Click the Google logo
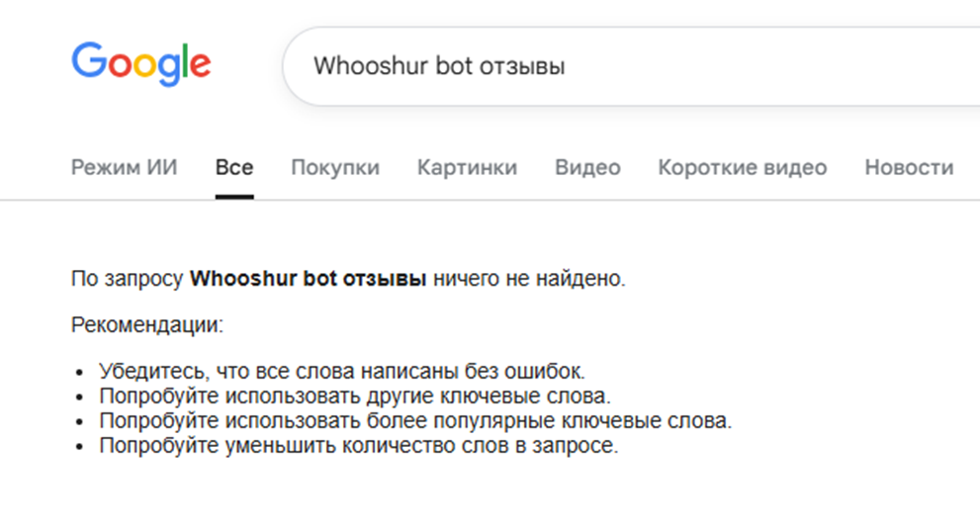The image size is (980, 530). point(140,63)
